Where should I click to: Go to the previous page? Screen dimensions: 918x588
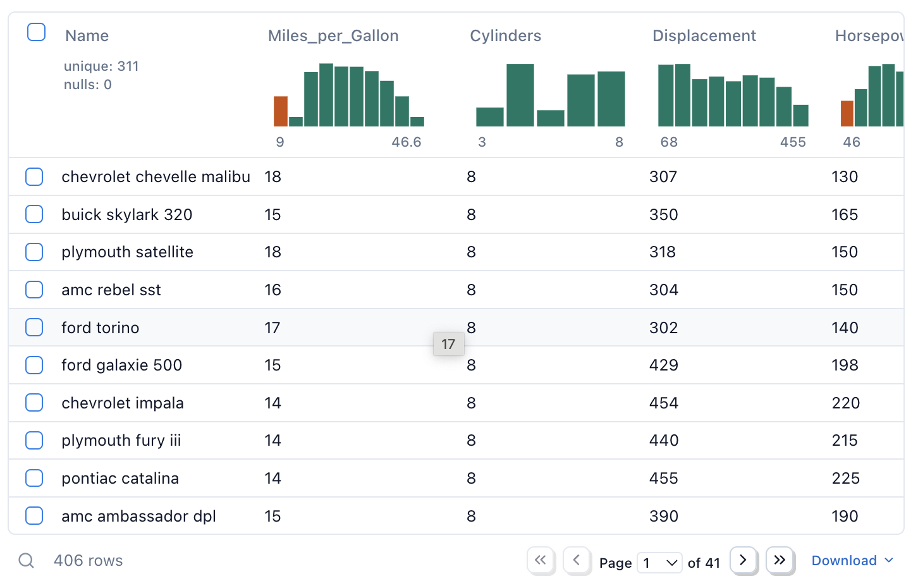pyautogui.click(x=577, y=560)
